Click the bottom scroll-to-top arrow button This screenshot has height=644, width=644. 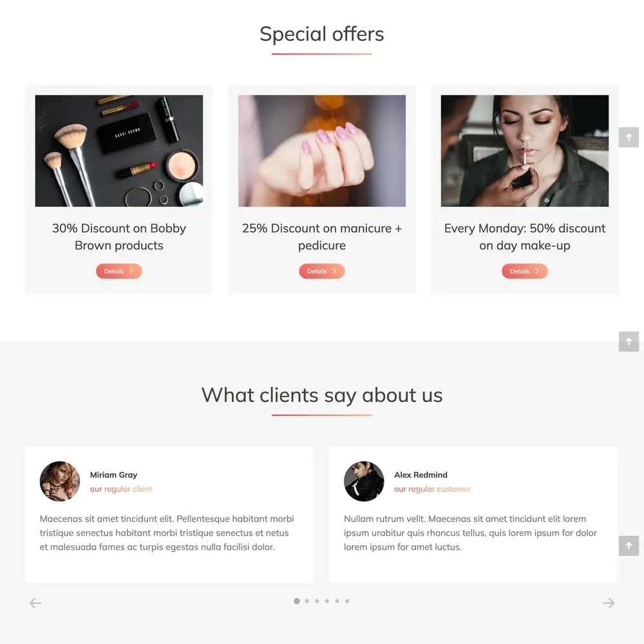tap(629, 545)
